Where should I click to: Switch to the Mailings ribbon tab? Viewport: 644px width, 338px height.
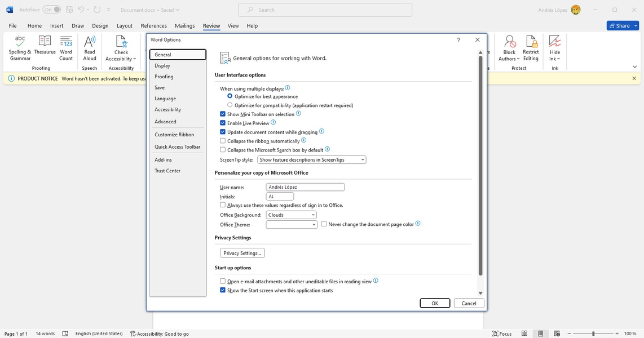(x=184, y=26)
